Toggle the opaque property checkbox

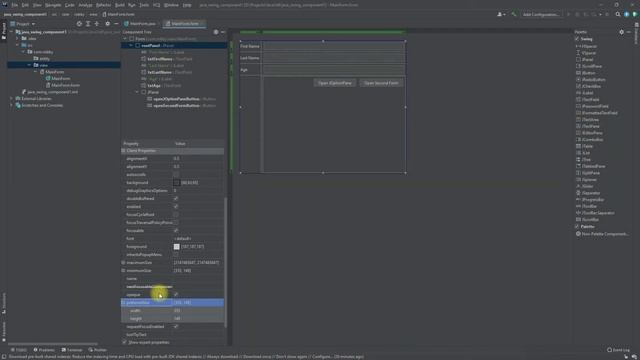[176, 294]
